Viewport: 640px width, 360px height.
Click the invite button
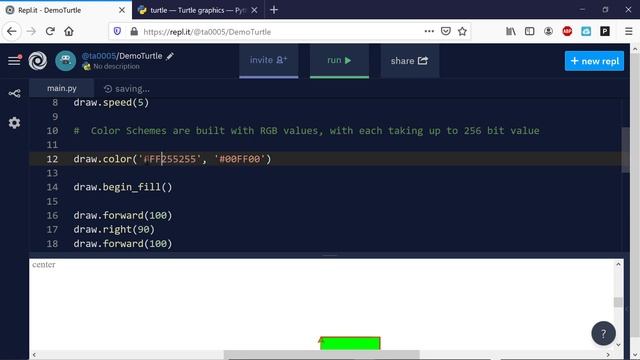click(x=269, y=61)
